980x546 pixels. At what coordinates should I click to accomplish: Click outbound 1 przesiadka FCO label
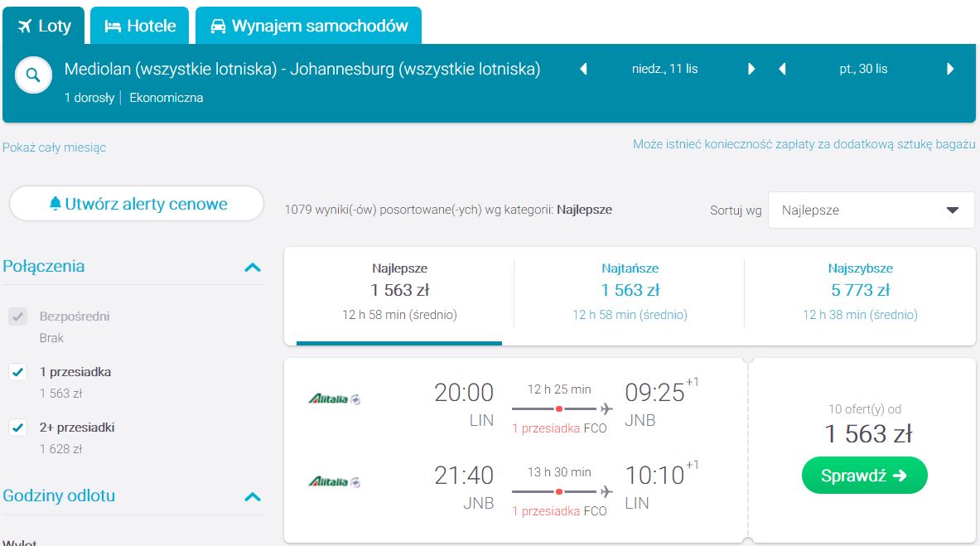tap(559, 428)
